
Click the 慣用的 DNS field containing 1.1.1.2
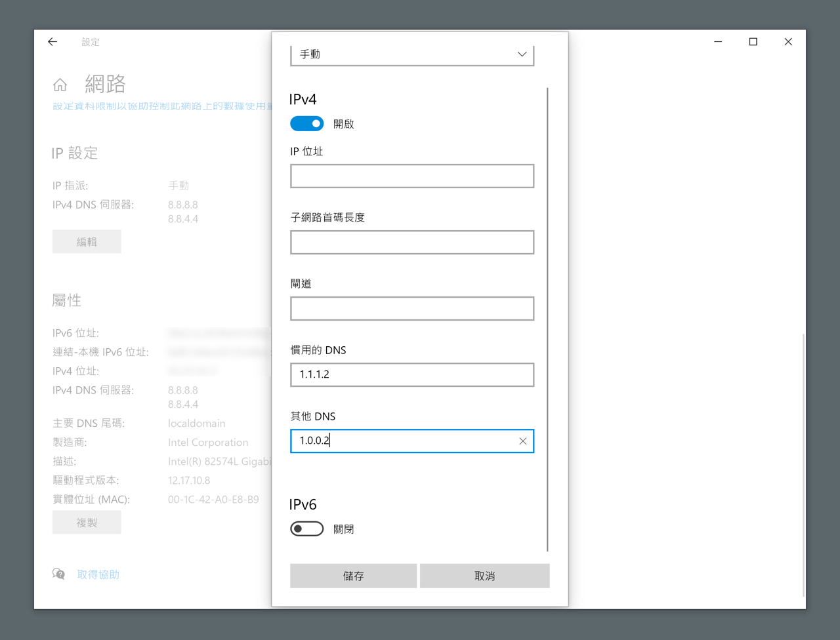point(412,374)
